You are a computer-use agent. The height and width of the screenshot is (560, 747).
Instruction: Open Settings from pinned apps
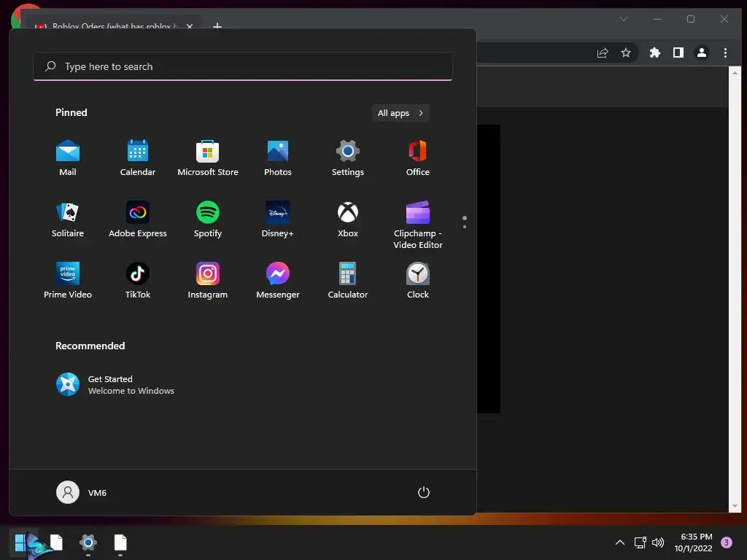348,158
